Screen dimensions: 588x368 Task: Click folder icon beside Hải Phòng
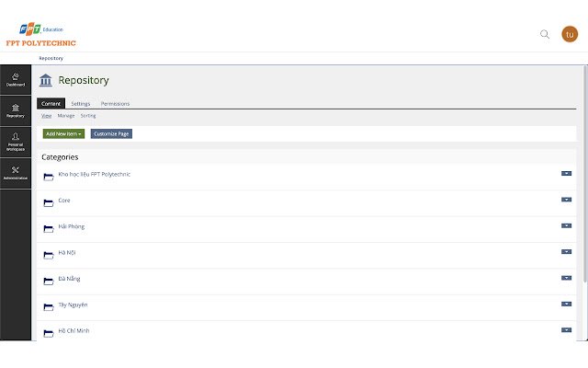click(49, 229)
